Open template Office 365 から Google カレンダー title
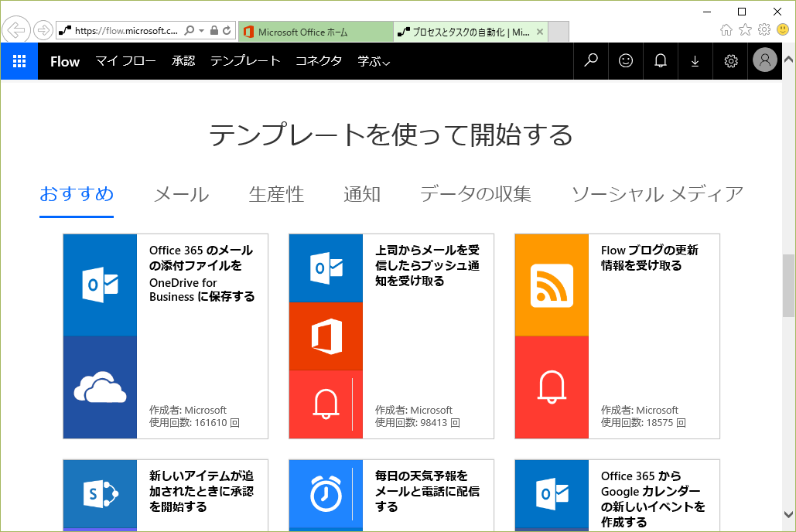 pyautogui.click(x=653, y=499)
